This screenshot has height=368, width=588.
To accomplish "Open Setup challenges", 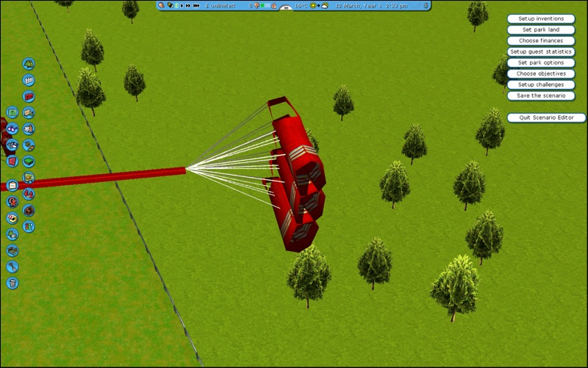I will tap(541, 84).
